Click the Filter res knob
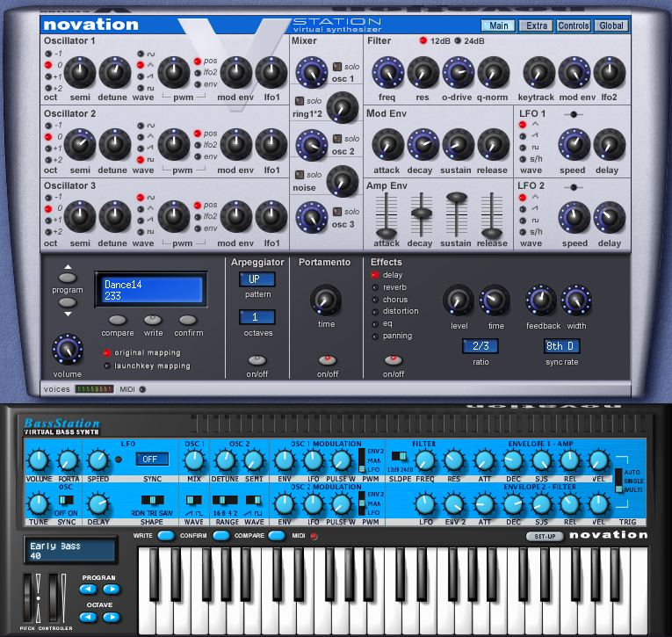The width and height of the screenshot is (672, 637). point(423,72)
